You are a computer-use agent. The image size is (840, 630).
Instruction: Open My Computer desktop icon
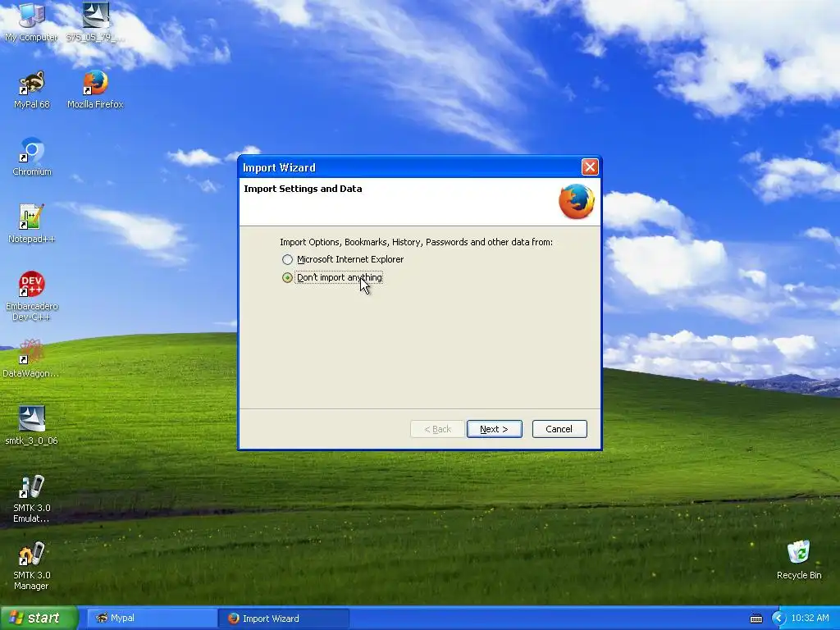[x=32, y=21]
